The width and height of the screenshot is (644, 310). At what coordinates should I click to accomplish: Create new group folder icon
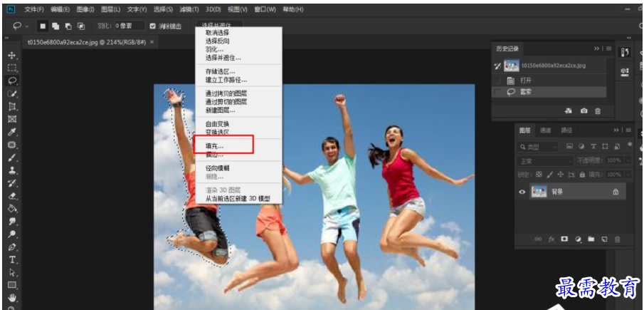[x=591, y=239]
